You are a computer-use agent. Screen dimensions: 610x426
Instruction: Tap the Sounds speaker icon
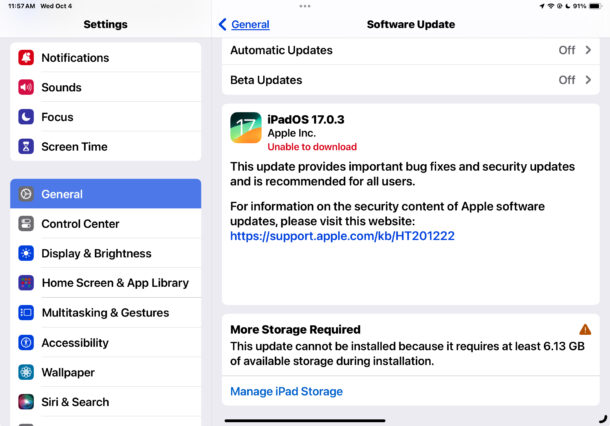[x=26, y=87]
